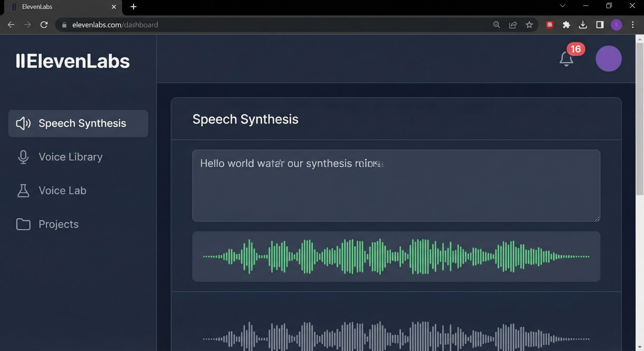Open the downloads icon in the toolbar
This screenshot has width=644, height=351.
click(x=583, y=25)
